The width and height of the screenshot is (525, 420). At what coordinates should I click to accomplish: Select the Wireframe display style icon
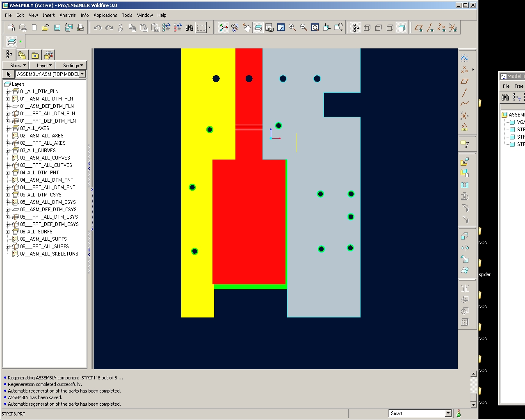367,27
